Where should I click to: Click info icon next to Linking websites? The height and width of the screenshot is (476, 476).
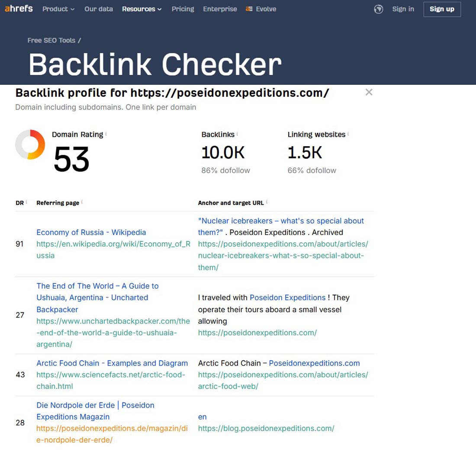pos(348,134)
